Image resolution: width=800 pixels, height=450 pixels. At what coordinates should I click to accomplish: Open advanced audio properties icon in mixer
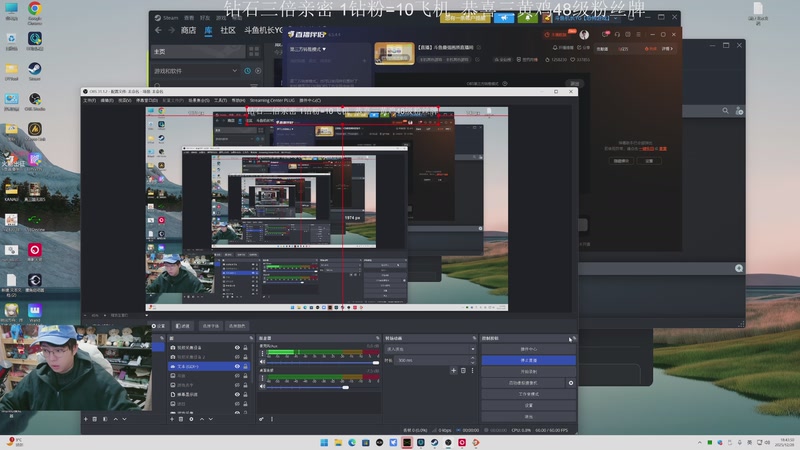click(x=261, y=419)
